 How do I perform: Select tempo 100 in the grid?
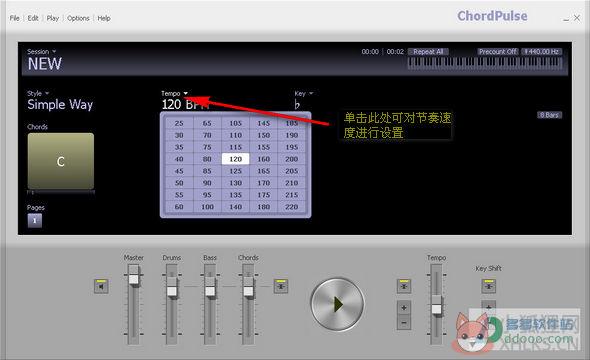coord(207,207)
